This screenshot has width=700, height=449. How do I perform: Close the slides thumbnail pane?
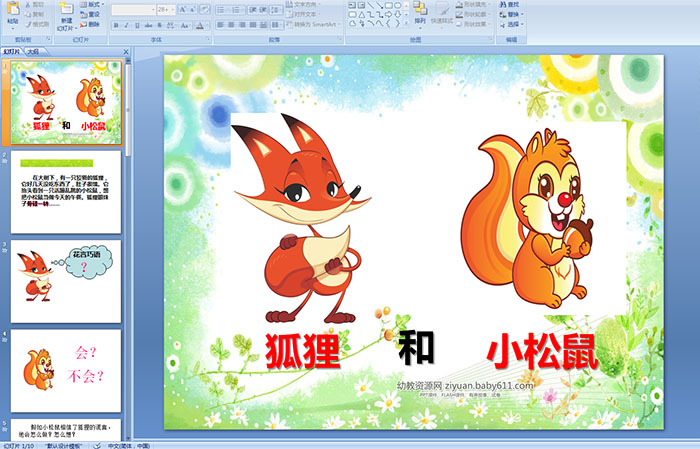tap(126, 52)
